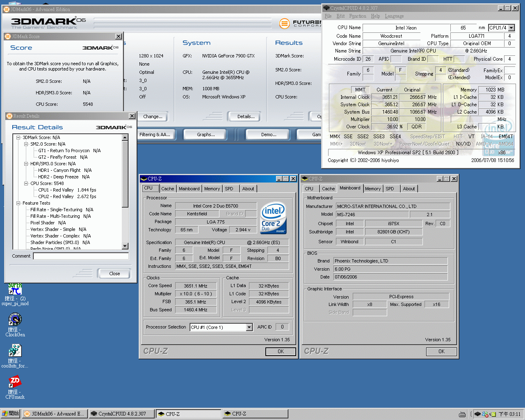The width and height of the screenshot is (525, 420).
Task: Open the Language menu in CrystalCPUID
Action: 394,16
